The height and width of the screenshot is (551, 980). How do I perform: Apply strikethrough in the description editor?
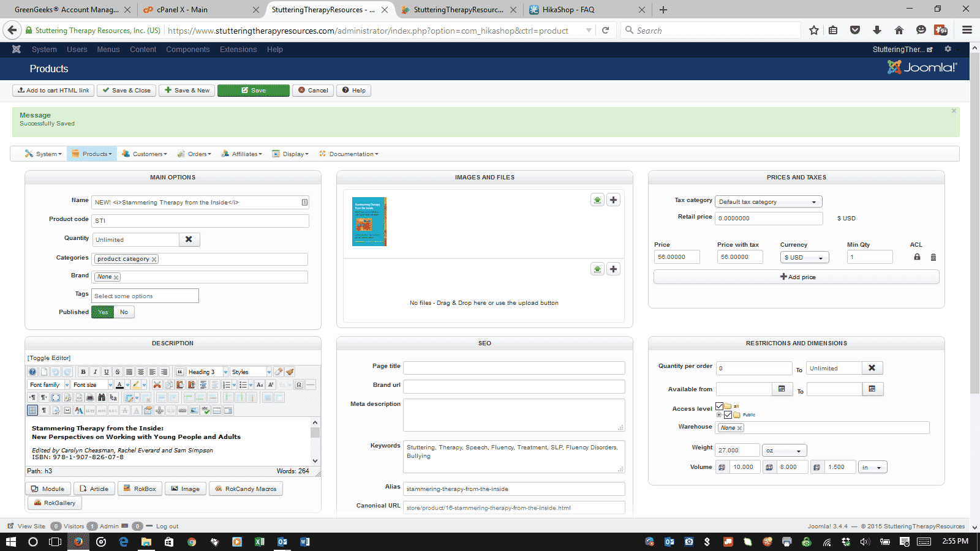point(118,372)
